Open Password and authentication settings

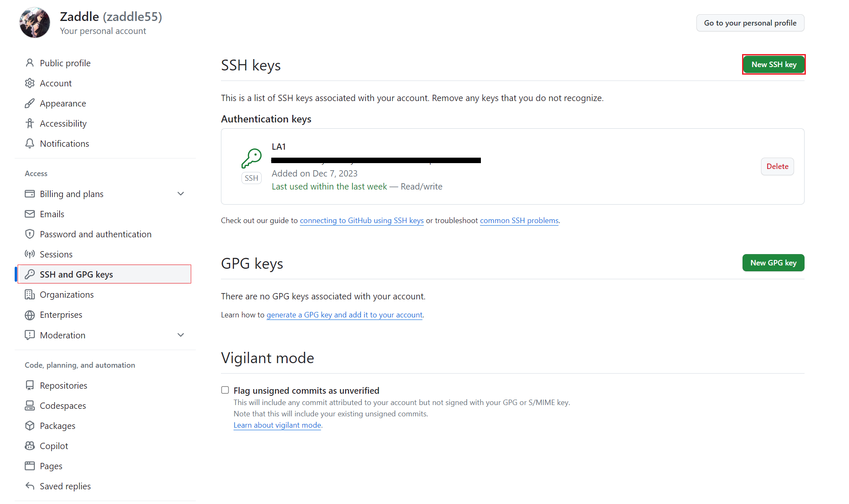click(95, 234)
